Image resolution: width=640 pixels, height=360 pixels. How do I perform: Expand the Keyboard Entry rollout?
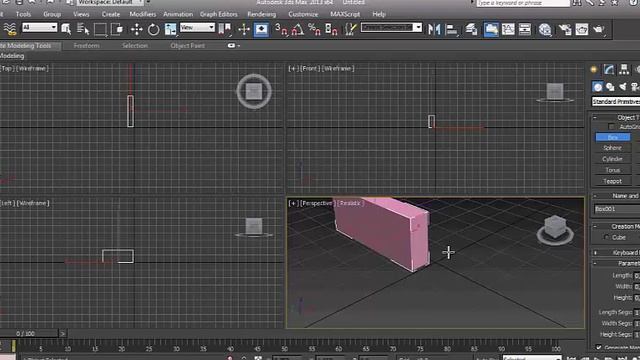point(595,253)
